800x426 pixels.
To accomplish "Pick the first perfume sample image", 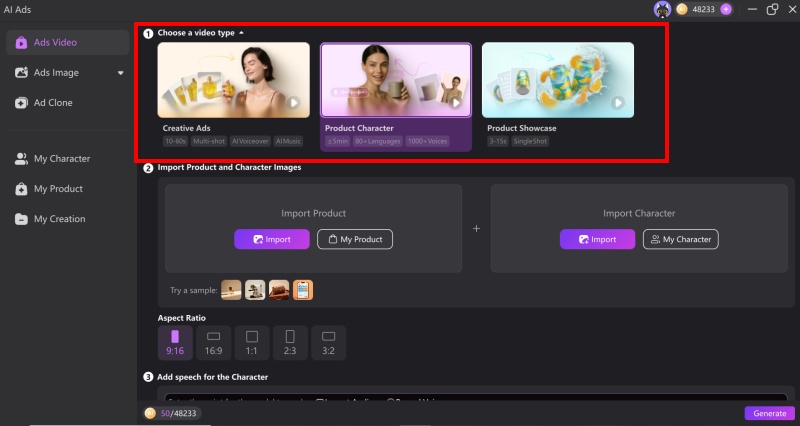I will [x=231, y=290].
